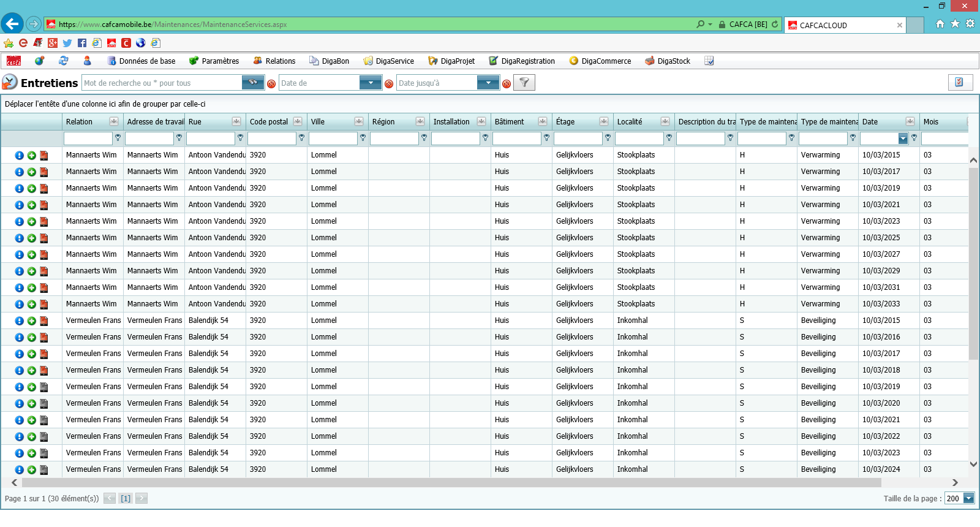Screen dimensions: 980x527
Task: Open the Date column filter date picker
Action: [x=903, y=138]
